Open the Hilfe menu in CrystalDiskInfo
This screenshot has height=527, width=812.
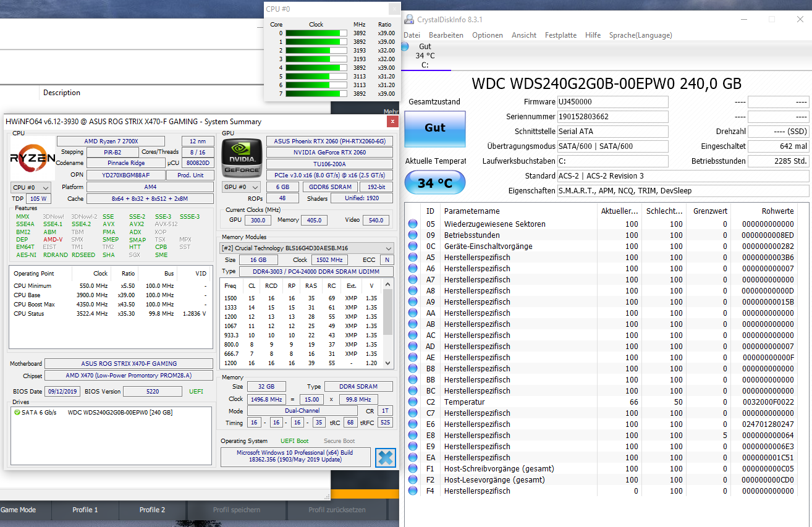coord(593,35)
